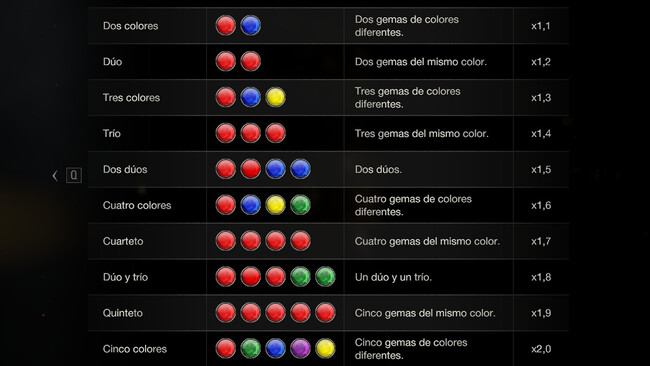The image size is (650, 366).
Task: Click the fifth red gem in Quinteto row
Action: coord(325,313)
